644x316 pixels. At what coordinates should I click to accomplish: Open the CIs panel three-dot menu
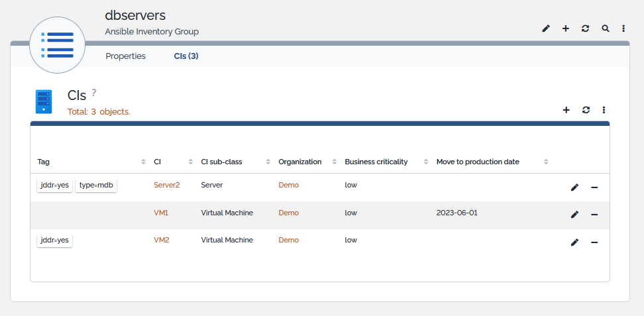604,110
